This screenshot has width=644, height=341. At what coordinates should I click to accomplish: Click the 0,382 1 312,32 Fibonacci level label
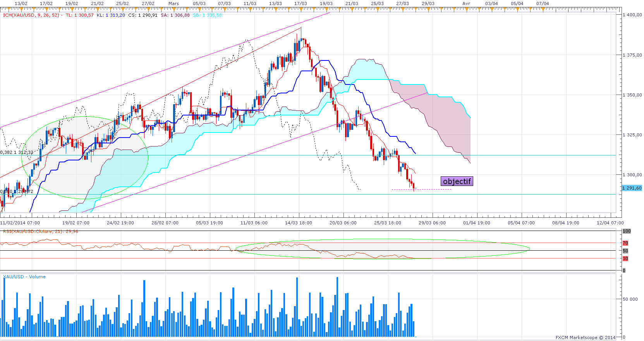click(17, 152)
